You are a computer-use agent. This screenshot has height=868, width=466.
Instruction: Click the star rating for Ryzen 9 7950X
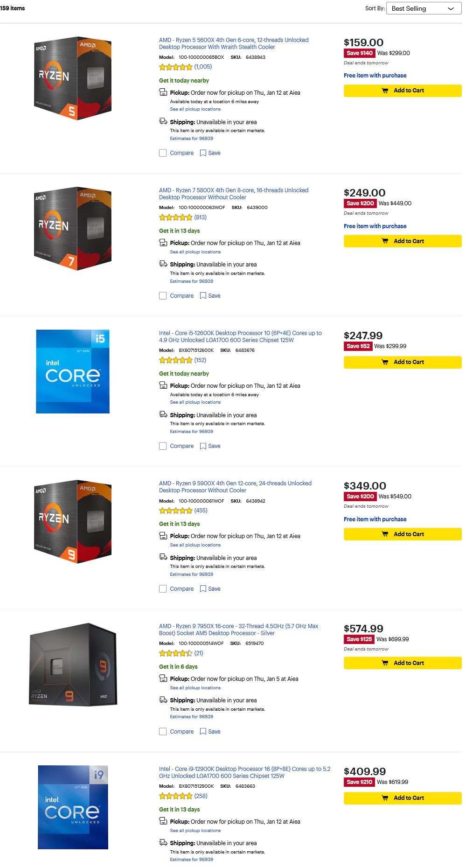pos(176,653)
